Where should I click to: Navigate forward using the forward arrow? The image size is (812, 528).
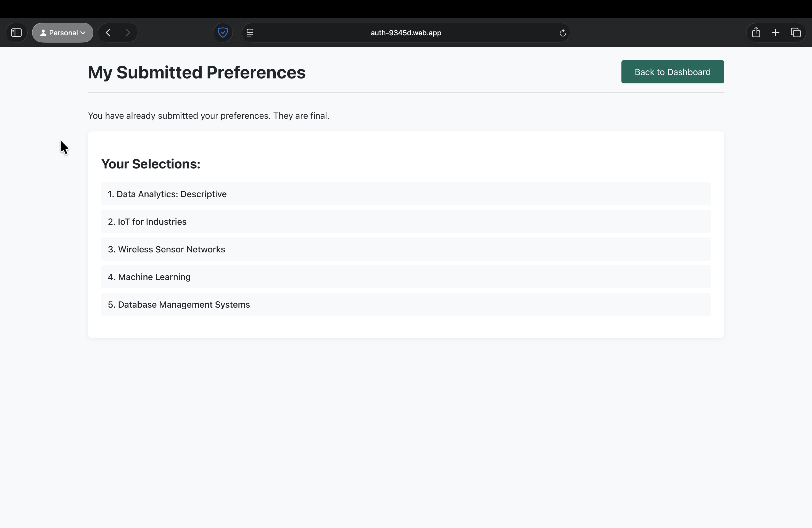coord(128,32)
